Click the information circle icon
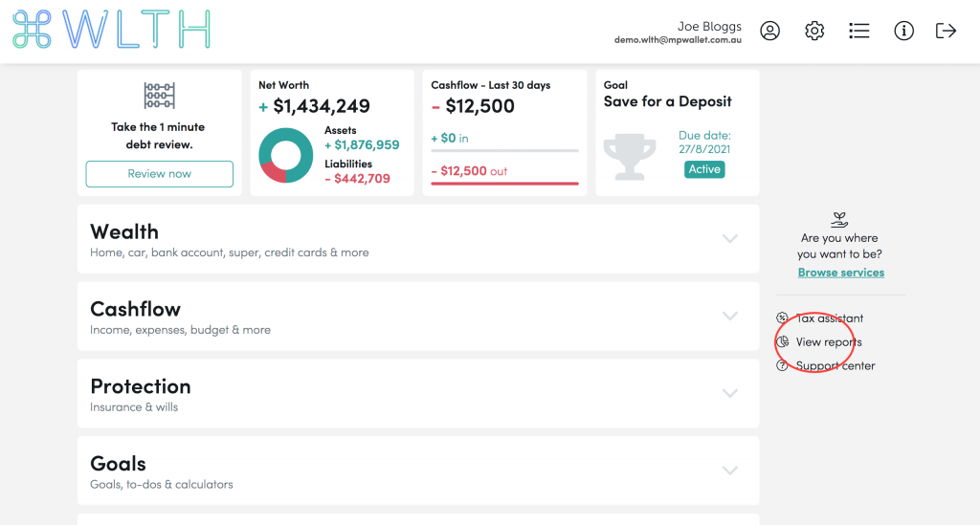980x525 pixels. tap(903, 31)
